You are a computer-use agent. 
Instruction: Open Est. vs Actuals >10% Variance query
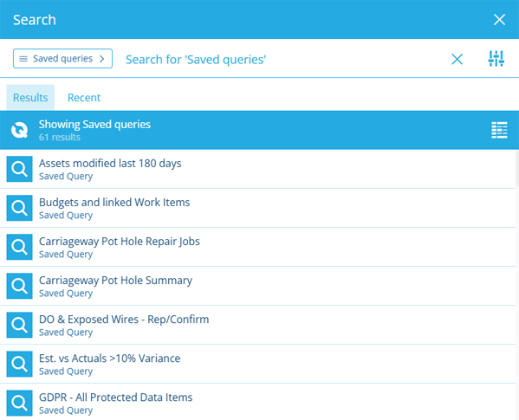click(x=258, y=364)
